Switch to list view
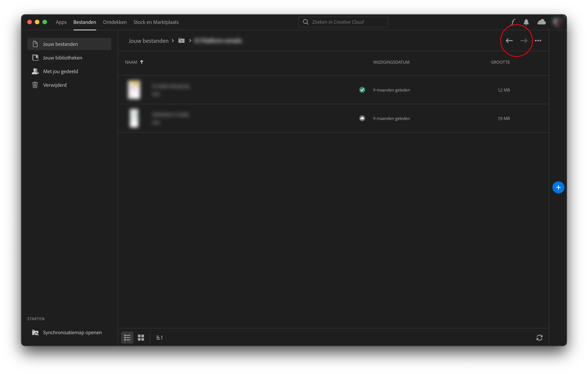Viewport: 588px width, 374px height. point(127,338)
